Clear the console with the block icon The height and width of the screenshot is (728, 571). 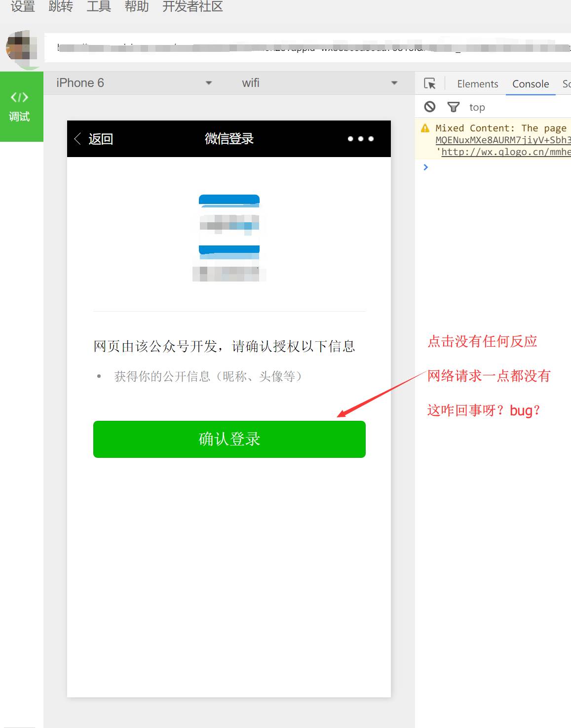[430, 107]
